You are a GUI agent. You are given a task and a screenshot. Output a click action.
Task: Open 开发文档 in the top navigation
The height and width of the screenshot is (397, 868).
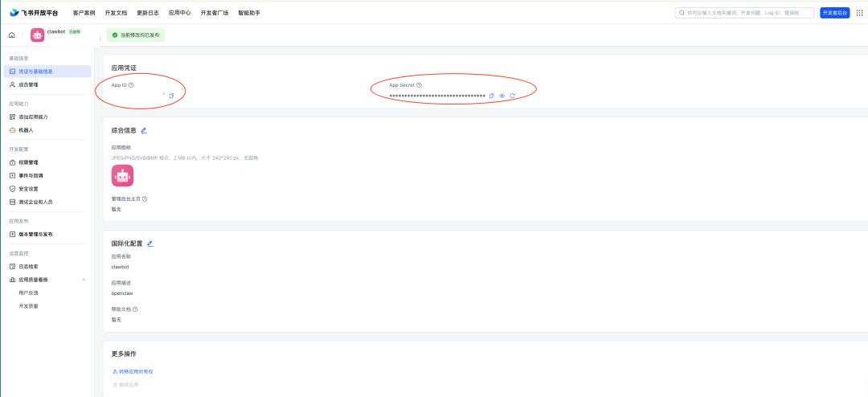tap(116, 13)
